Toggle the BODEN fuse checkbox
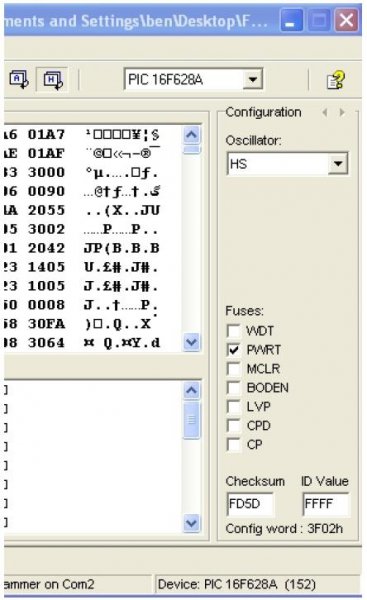 pos(233,387)
